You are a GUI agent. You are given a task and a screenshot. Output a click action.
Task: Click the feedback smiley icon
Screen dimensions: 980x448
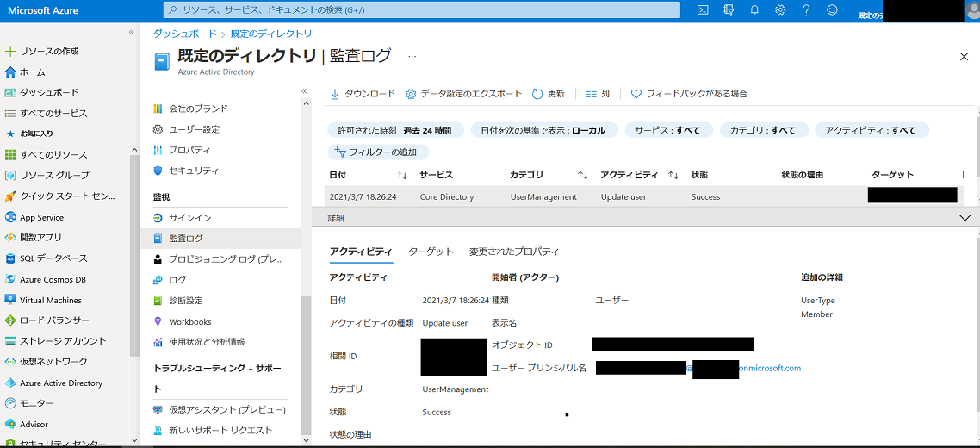tap(832, 10)
